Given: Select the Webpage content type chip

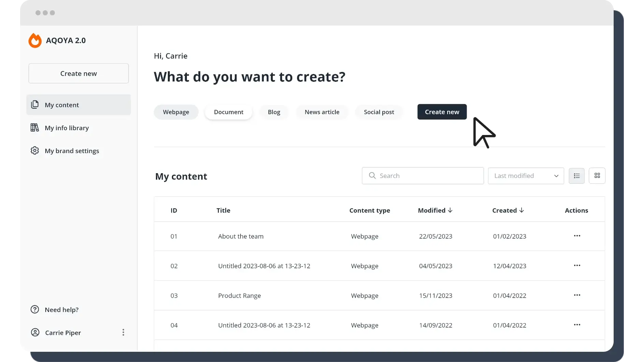Looking at the screenshot, I should tap(176, 112).
